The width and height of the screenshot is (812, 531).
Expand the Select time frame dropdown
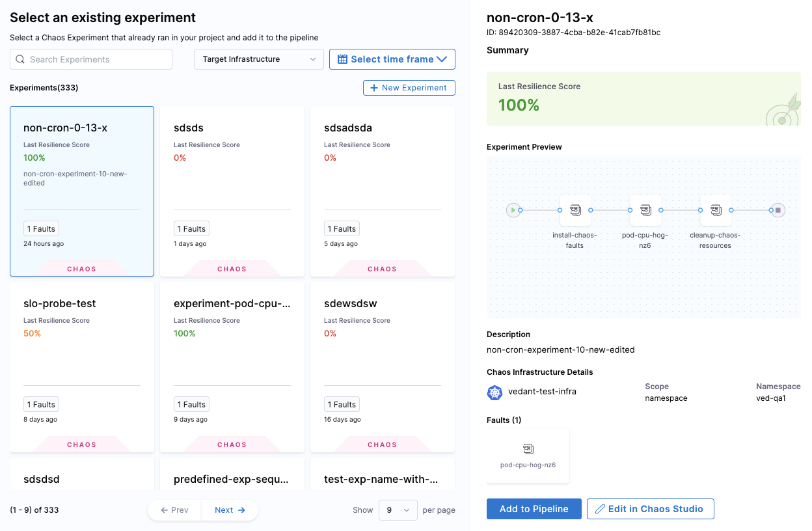coord(392,59)
